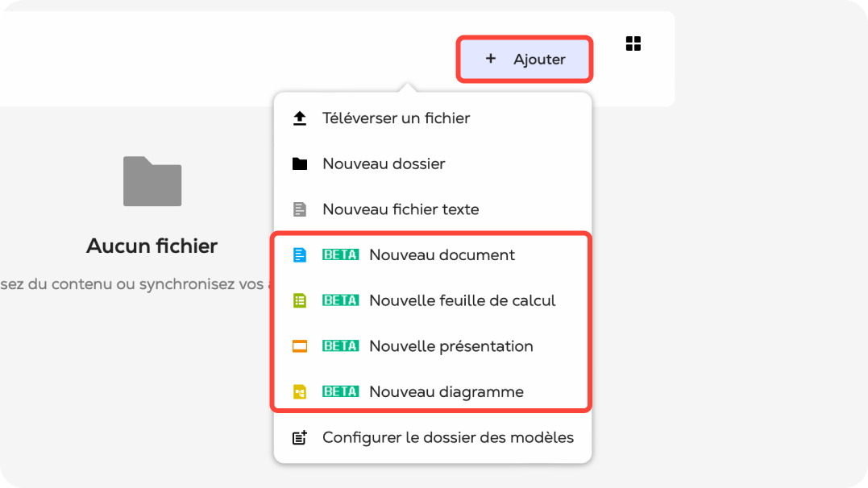Open the Ajouter dropdown button

(x=525, y=59)
